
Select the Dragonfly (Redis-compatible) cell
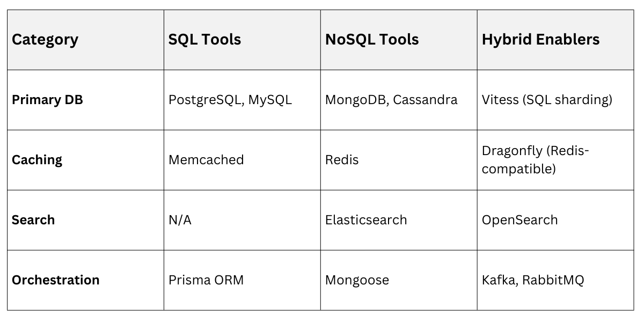pyautogui.click(x=535, y=160)
